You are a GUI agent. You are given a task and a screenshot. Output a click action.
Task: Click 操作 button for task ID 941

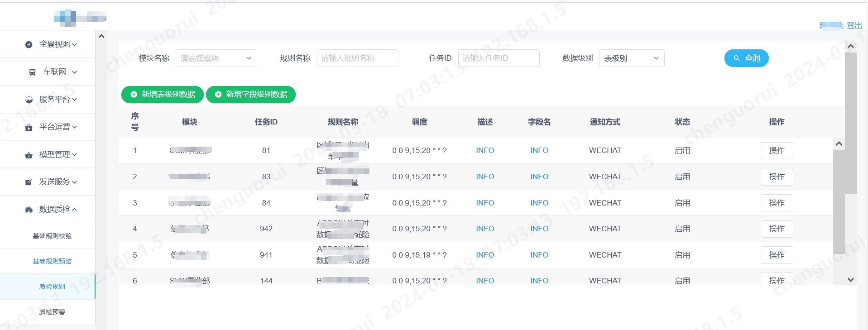click(x=777, y=255)
